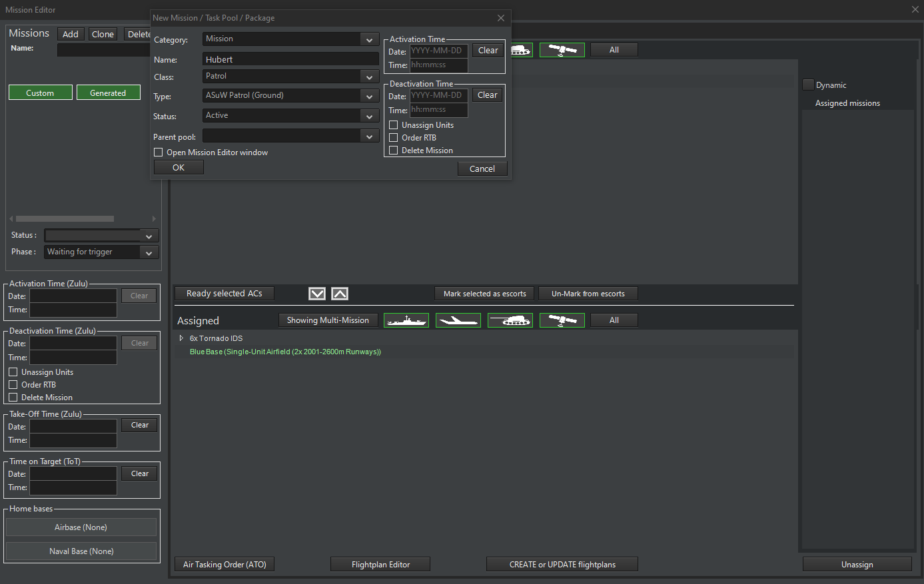
Task: Click the Unassign button
Action: [x=857, y=565]
